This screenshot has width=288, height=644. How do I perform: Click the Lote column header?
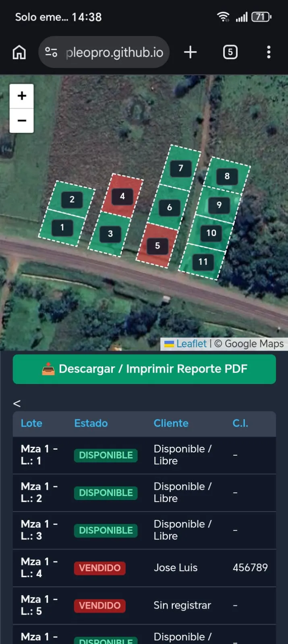31,423
